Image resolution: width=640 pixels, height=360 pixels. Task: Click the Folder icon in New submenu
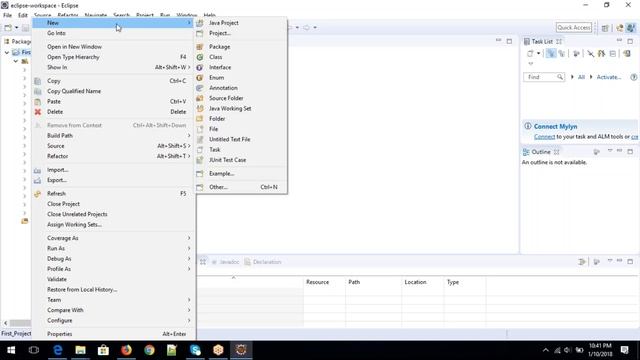[x=200, y=119]
